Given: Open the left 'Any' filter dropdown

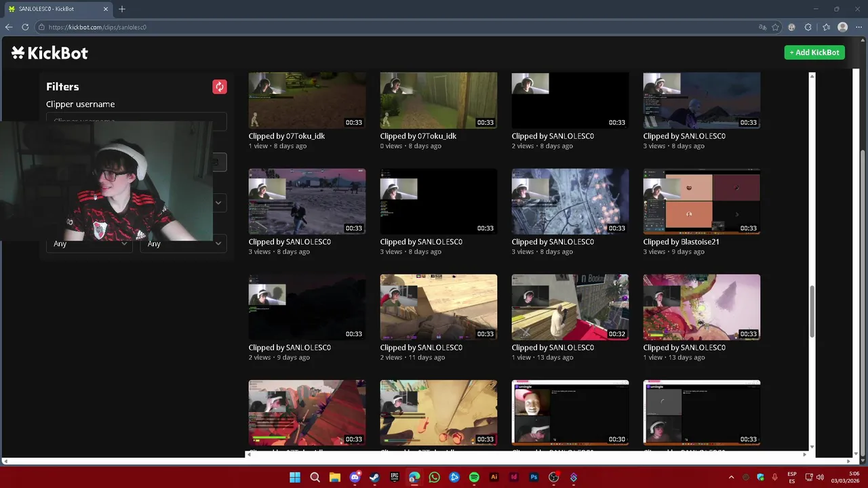Looking at the screenshot, I should click(89, 243).
